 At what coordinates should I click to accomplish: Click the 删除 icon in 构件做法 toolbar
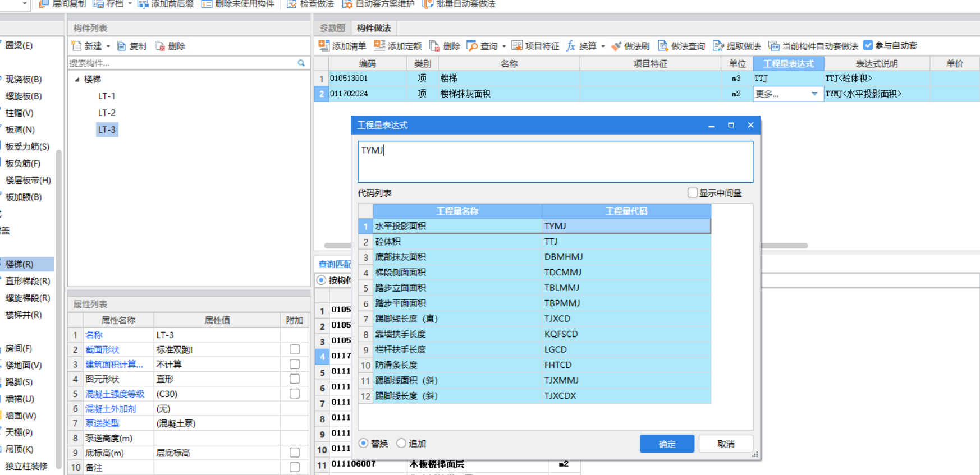(435, 46)
